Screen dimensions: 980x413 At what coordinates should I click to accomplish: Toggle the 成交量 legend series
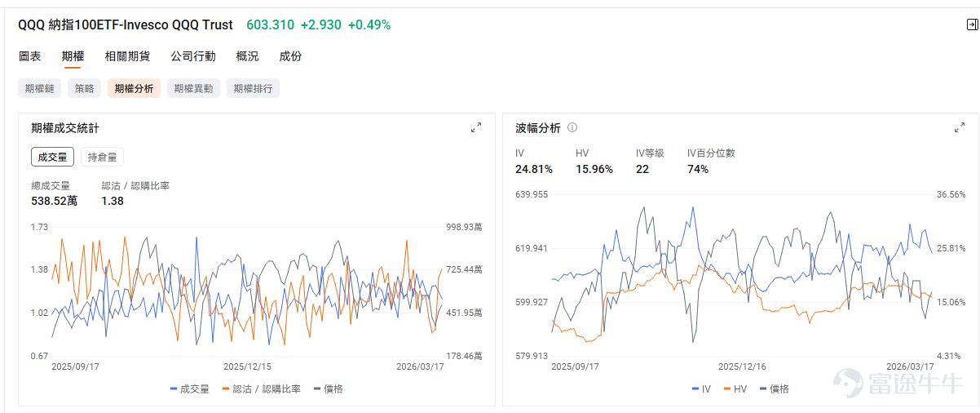coord(190,389)
